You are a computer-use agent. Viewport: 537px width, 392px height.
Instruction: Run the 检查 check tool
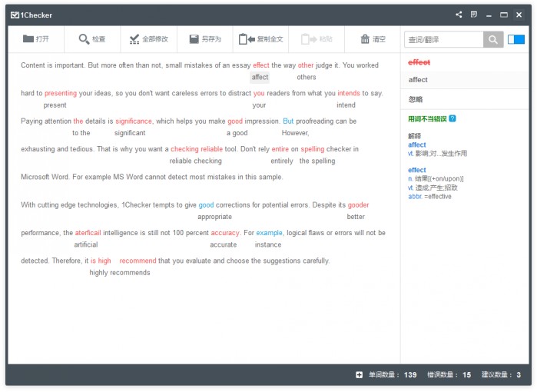91,39
